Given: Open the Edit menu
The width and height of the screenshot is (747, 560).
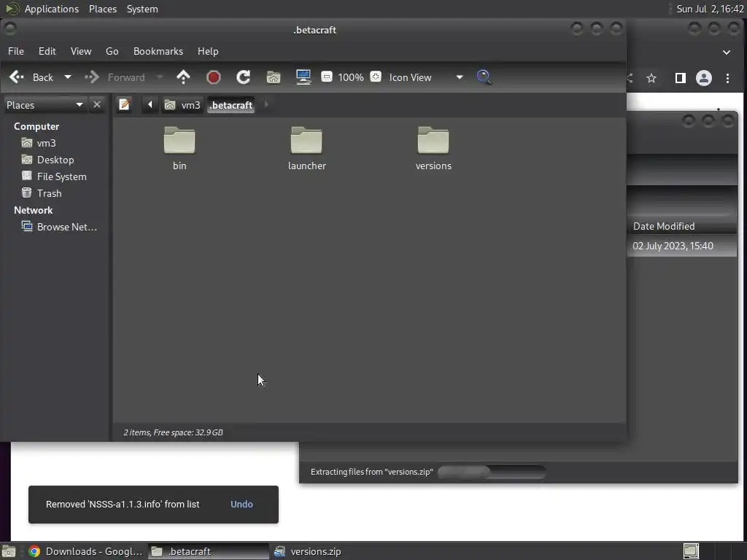Looking at the screenshot, I should click(x=47, y=52).
